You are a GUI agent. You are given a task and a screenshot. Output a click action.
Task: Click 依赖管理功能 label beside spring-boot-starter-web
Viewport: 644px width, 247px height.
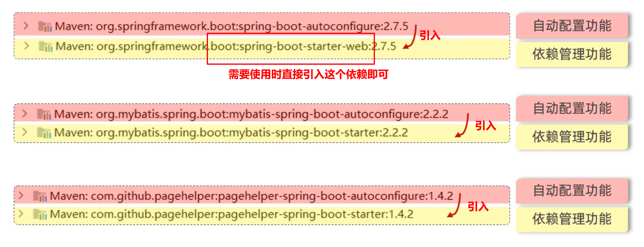tap(572, 54)
